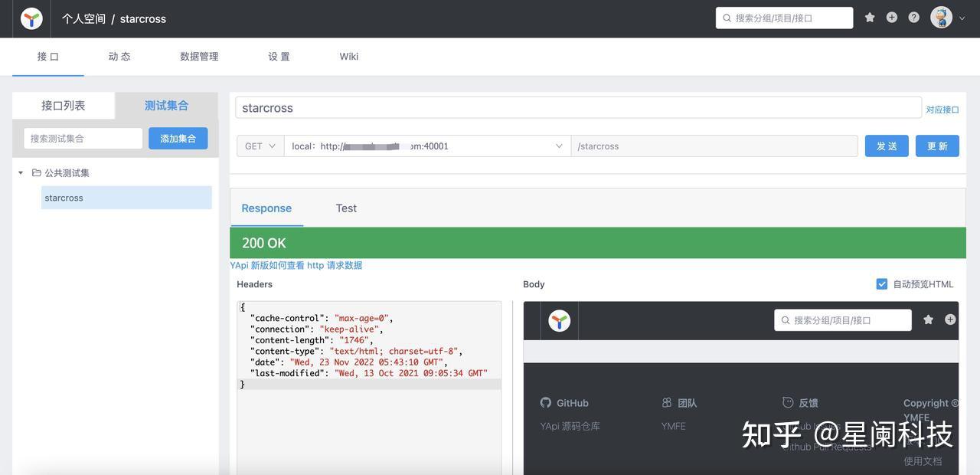Click starcross breadcrumb in header

[143, 18]
